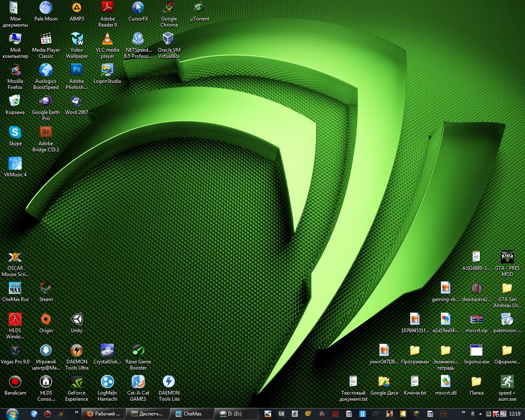Select the Ключи.txt file
525x420 pixels.
pos(415,386)
